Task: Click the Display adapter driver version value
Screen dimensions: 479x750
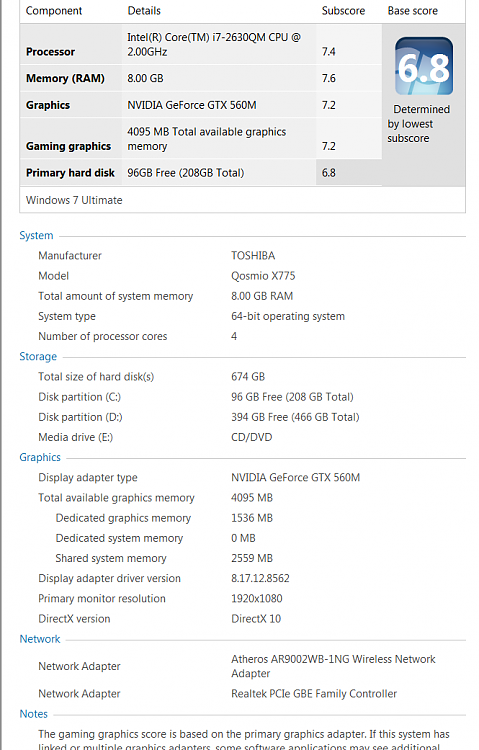Action: pos(260,578)
